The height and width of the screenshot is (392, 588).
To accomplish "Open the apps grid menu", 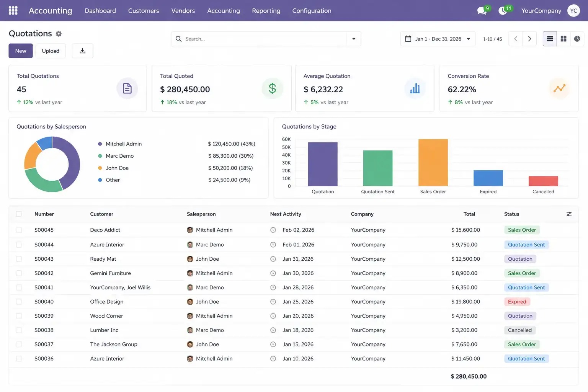I will click(x=13, y=10).
